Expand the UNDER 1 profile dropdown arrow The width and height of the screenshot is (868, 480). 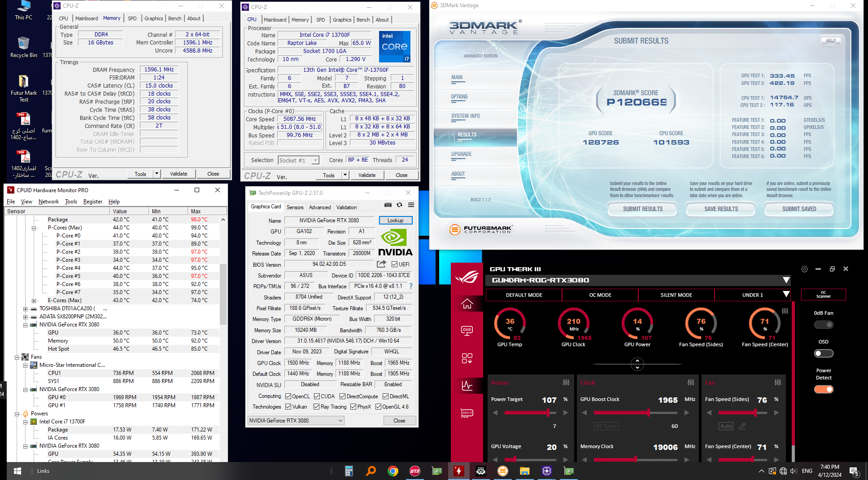click(786, 295)
